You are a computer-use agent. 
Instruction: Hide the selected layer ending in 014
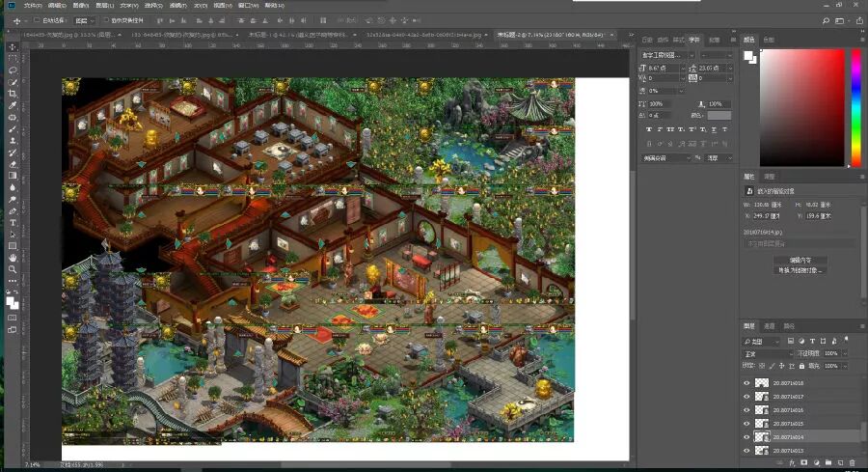click(746, 437)
